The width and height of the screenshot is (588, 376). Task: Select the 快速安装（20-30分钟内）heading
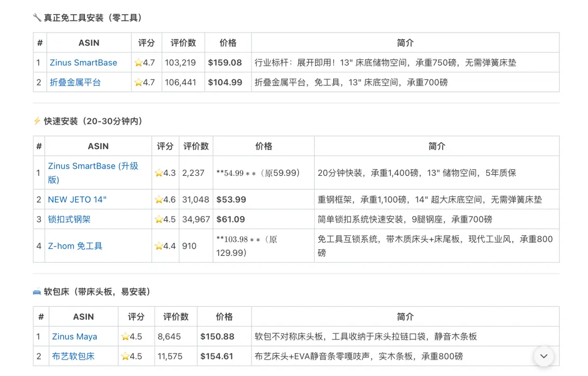click(93, 121)
